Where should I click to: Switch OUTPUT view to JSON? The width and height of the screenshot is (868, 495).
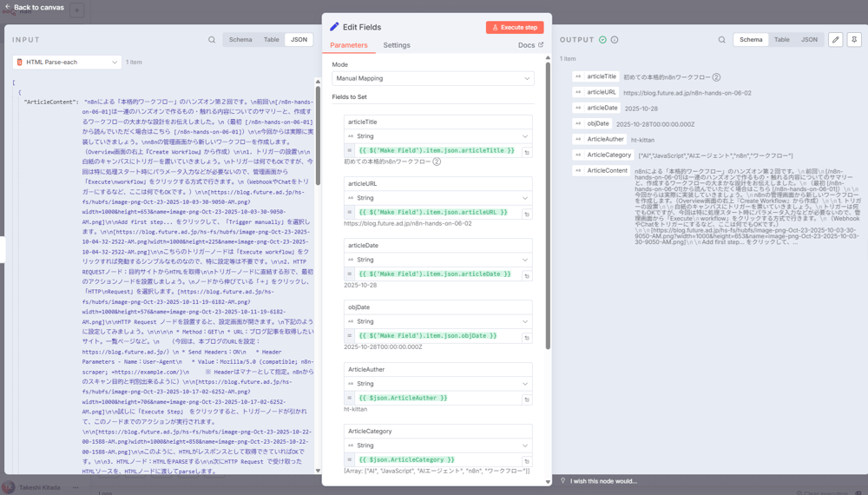[x=809, y=40]
